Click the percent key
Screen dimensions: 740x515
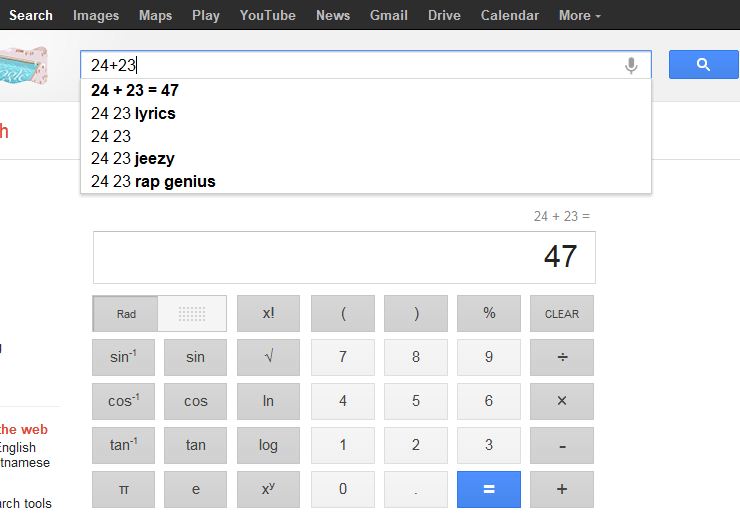[489, 313]
